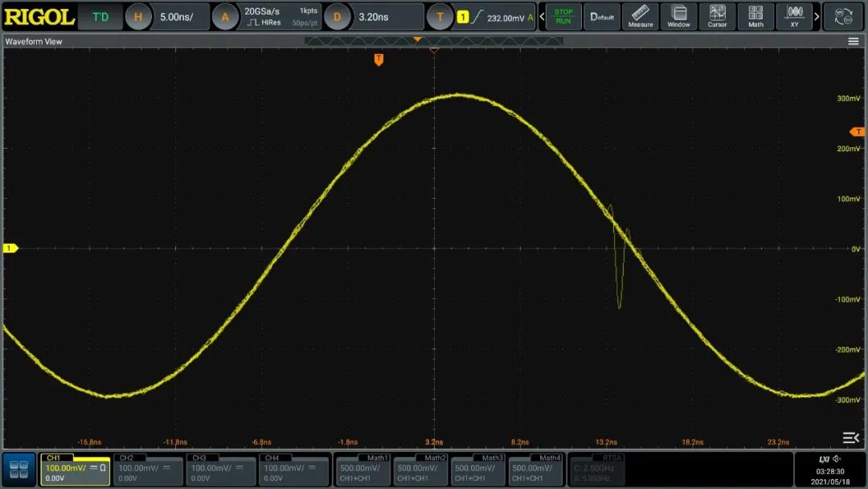Switch to XY display mode

794,17
